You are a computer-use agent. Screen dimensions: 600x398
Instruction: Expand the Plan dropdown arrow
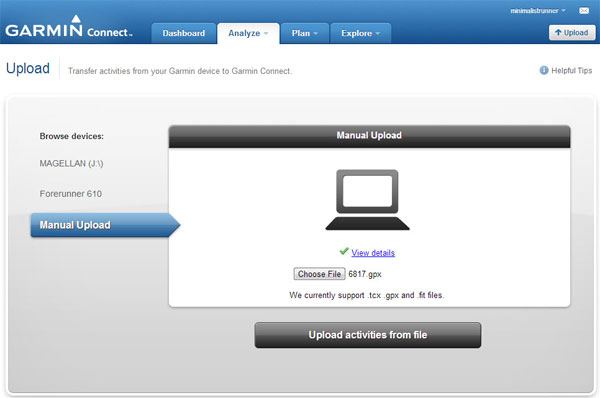point(316,34)
